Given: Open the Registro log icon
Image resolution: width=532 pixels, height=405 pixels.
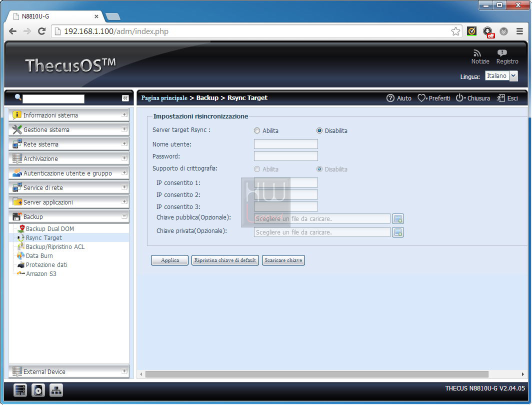Looking at the screenshot, I should 502,53.
